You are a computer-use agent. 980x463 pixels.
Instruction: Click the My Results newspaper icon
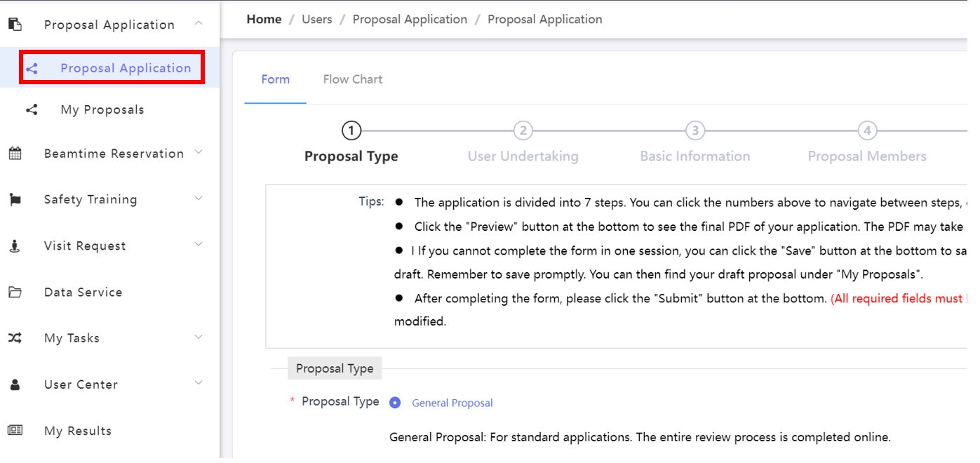tap(15, 431)
